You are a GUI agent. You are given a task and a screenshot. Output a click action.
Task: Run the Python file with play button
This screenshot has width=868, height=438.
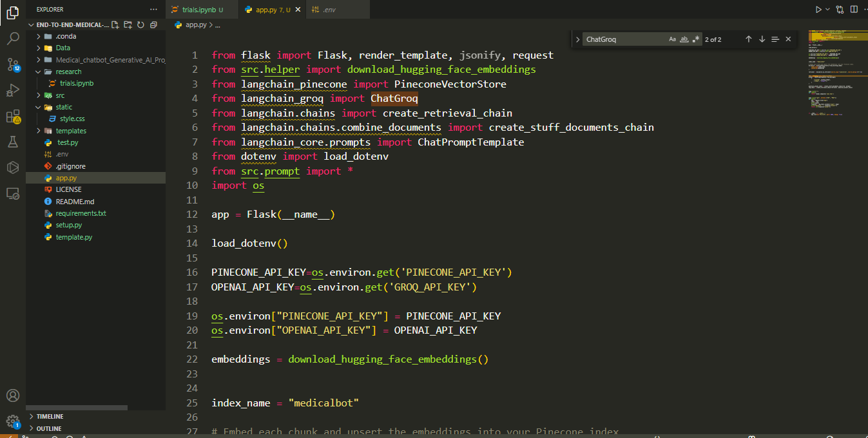818,10
